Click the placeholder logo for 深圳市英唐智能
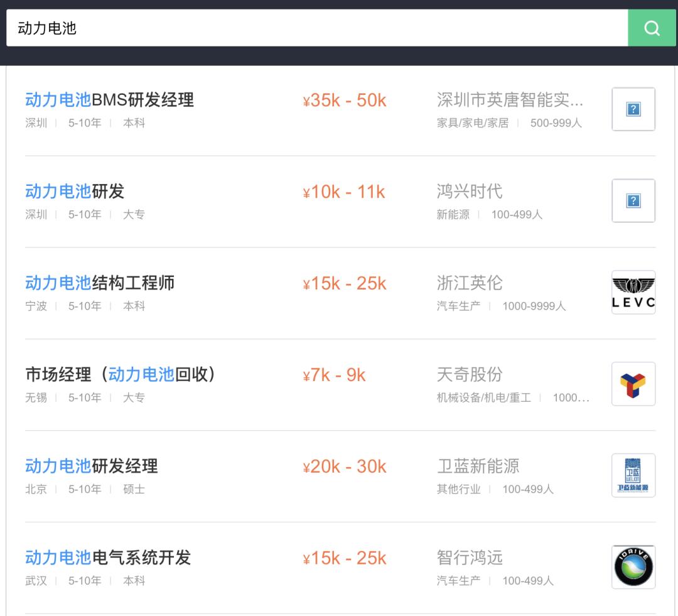Screen dimensions: 678x616 633,109
